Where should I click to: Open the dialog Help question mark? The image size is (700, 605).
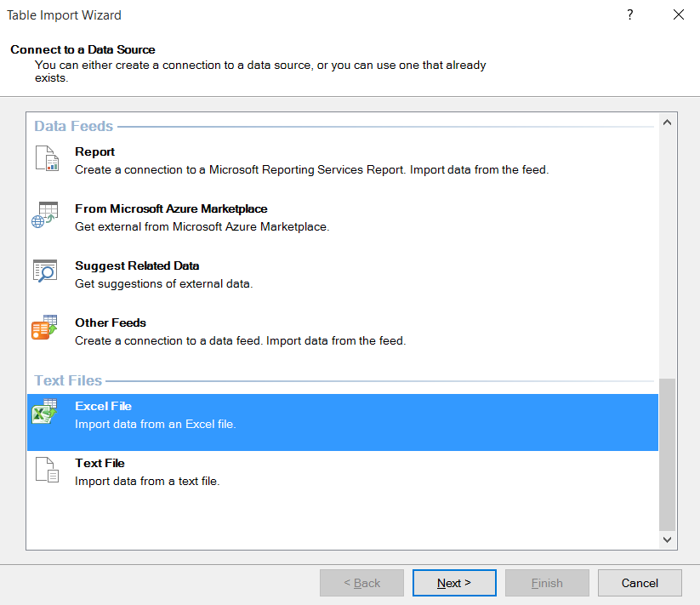(630, 15)
